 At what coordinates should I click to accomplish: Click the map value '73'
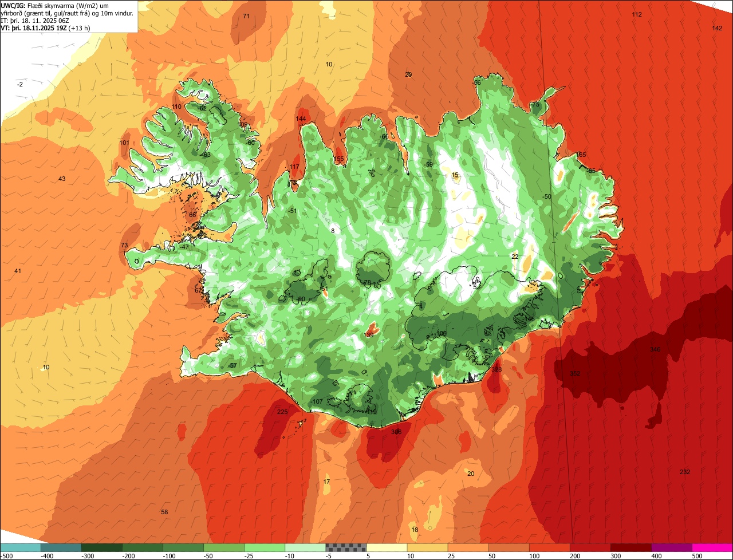[x=124, y=246]
